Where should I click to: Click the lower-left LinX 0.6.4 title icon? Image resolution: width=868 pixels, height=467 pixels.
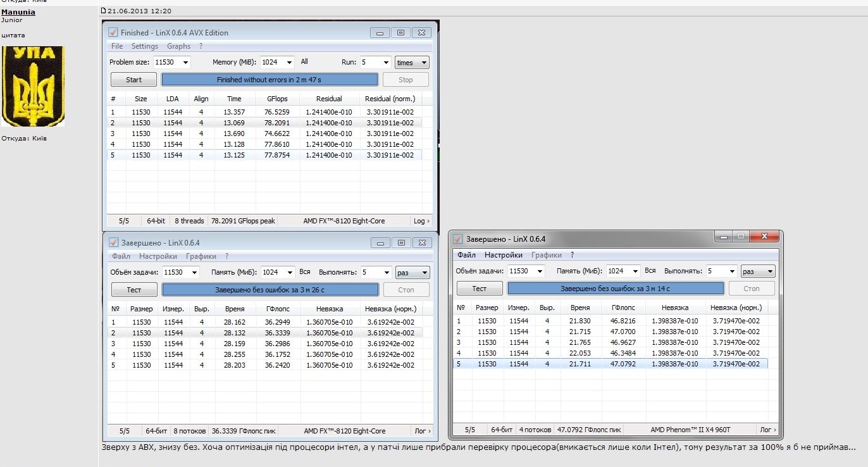click(113, 242)
